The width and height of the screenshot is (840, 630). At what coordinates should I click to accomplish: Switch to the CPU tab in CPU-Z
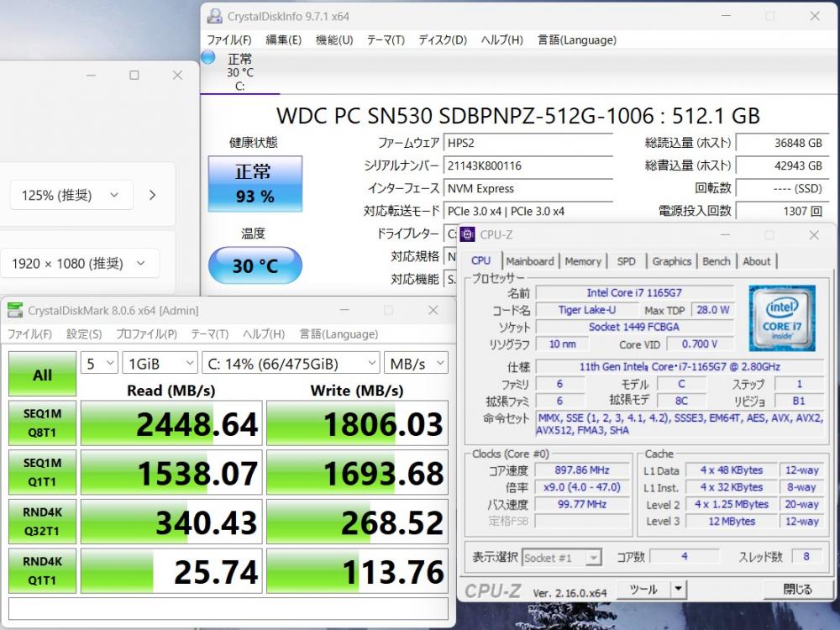click(480, 260)
